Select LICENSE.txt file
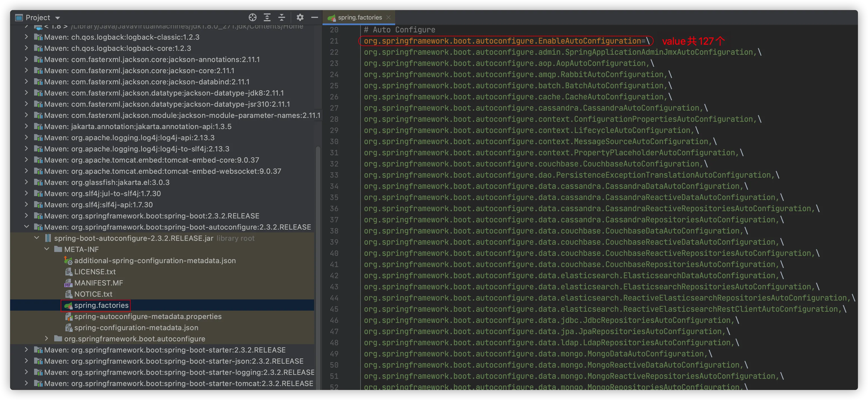The width and height of the screenshot is (868, 400). (95, 272)
